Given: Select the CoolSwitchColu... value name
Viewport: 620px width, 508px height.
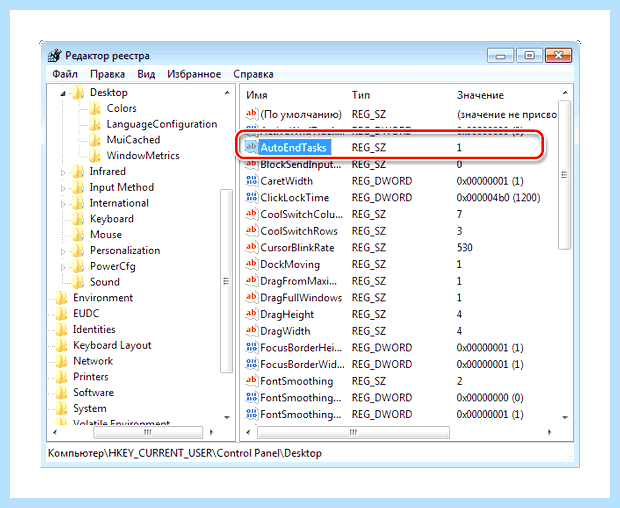Looking at the screenshot, I should [x=301, y=214].
